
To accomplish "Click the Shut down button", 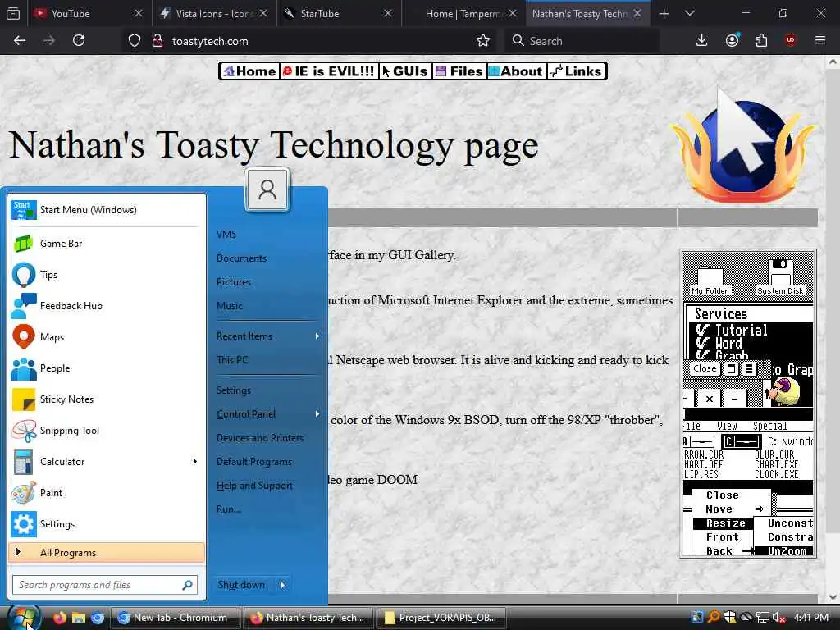I will click(242, 585).
